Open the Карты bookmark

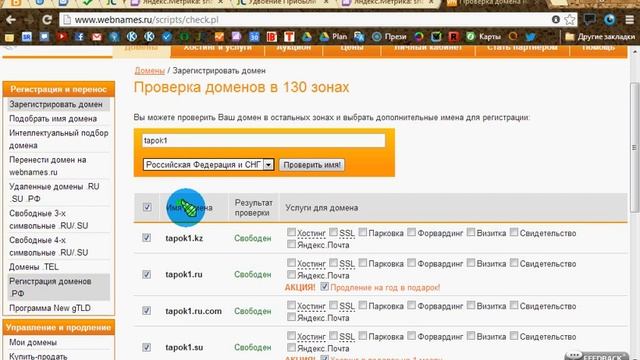[x=483, y=37]
